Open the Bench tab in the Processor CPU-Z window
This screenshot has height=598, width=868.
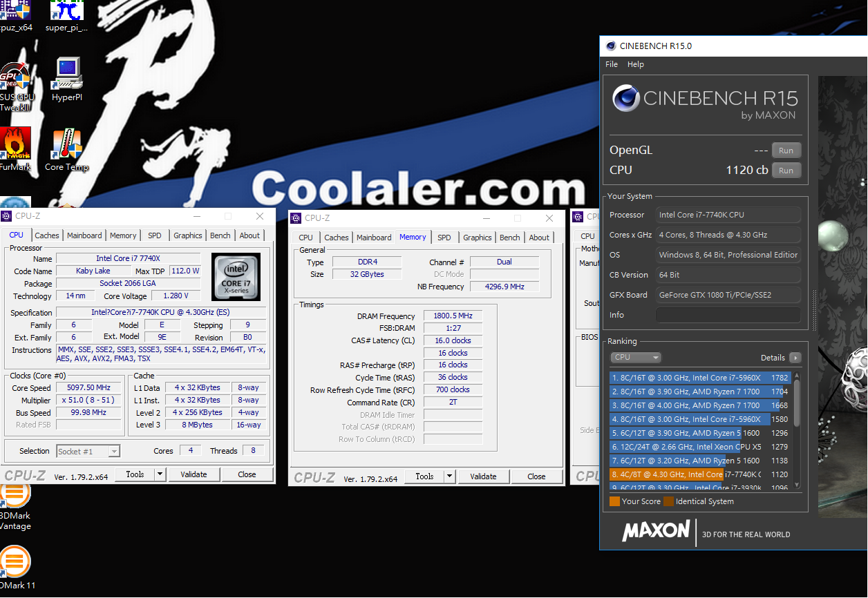point(220,235)
